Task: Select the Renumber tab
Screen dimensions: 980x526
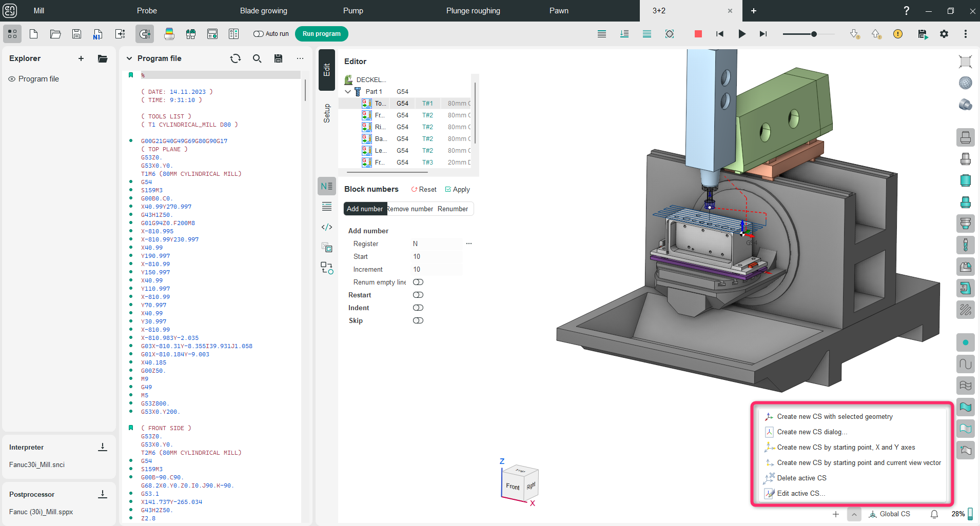Action: click(x=453, y=209)
